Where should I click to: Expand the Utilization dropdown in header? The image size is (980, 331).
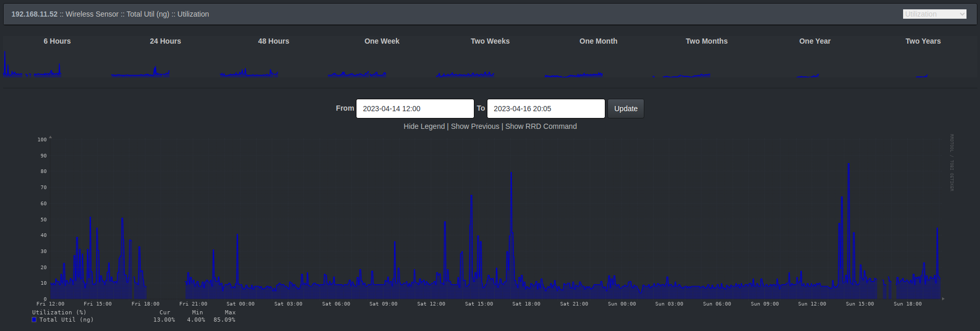click(934, 14)
